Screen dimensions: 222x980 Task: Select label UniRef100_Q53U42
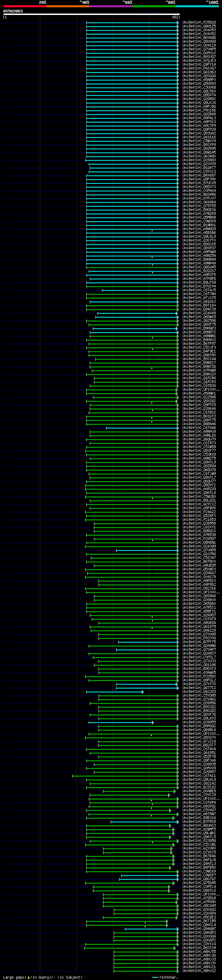pos(199,133)
